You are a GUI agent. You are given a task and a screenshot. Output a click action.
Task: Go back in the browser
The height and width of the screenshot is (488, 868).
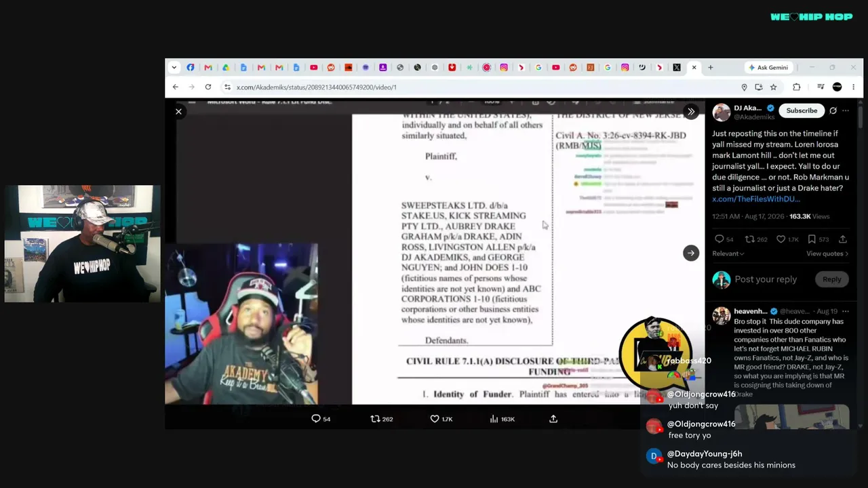pyautogui.click(x=175, y=87)
